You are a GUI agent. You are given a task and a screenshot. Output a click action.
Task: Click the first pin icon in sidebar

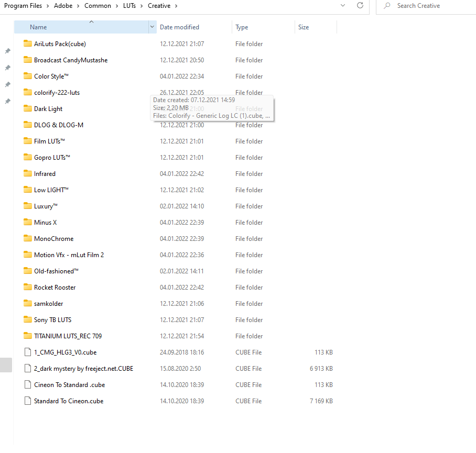pos(7,51)
